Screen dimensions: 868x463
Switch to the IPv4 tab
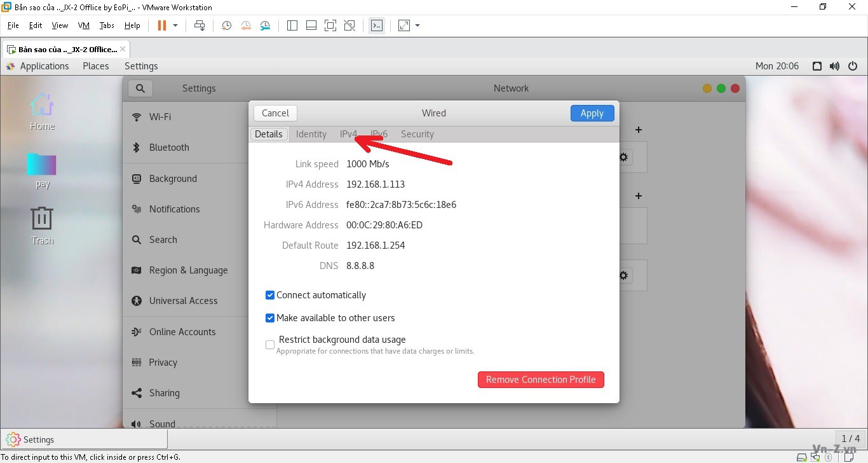349,134
